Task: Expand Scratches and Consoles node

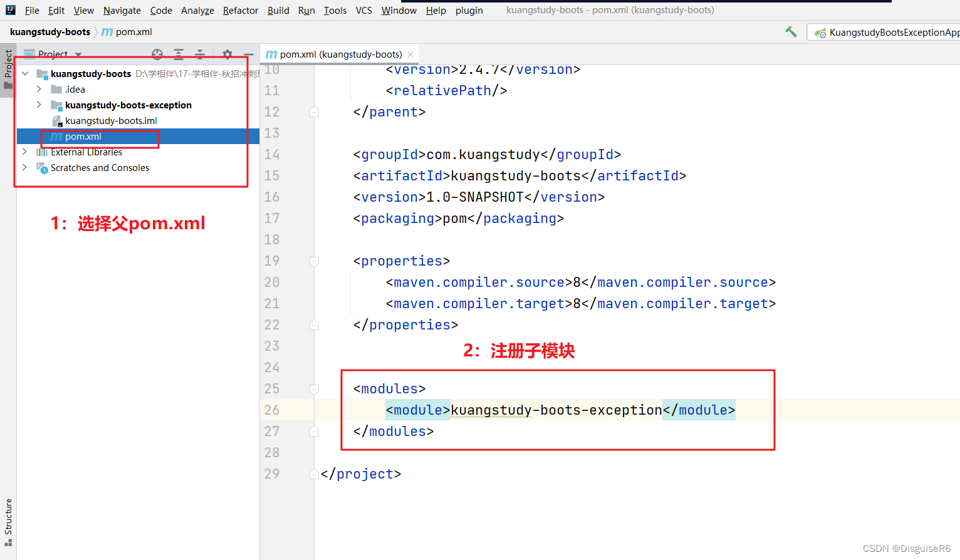Action: 24,167
